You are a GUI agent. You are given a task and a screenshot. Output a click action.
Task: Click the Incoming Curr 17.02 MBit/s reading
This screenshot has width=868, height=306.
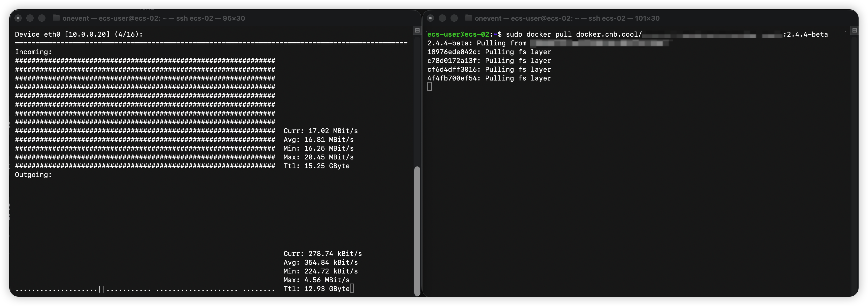[320, 131]
